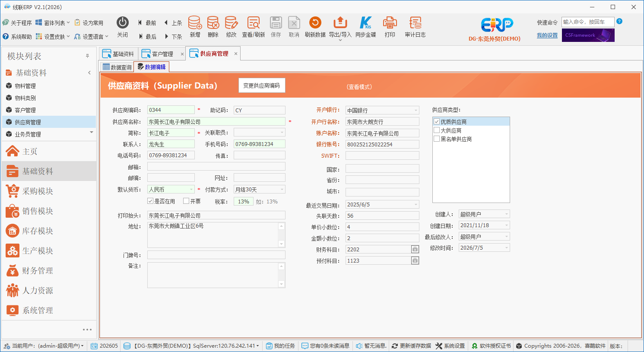This screenshot has height=352, width=644.
Task: Click 设为常用 button
Action: [89, 22]
